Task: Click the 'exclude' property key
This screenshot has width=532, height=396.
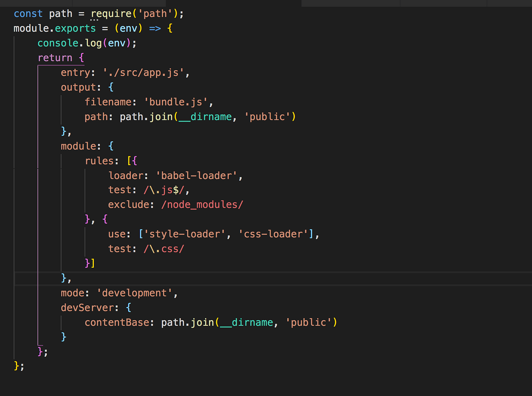Action: click(x=128, y=205)
